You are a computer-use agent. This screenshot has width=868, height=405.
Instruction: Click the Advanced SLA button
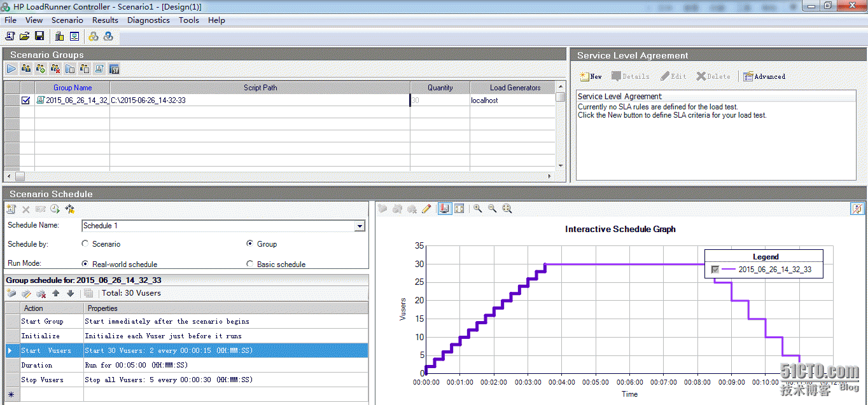(x=764, y=76)
